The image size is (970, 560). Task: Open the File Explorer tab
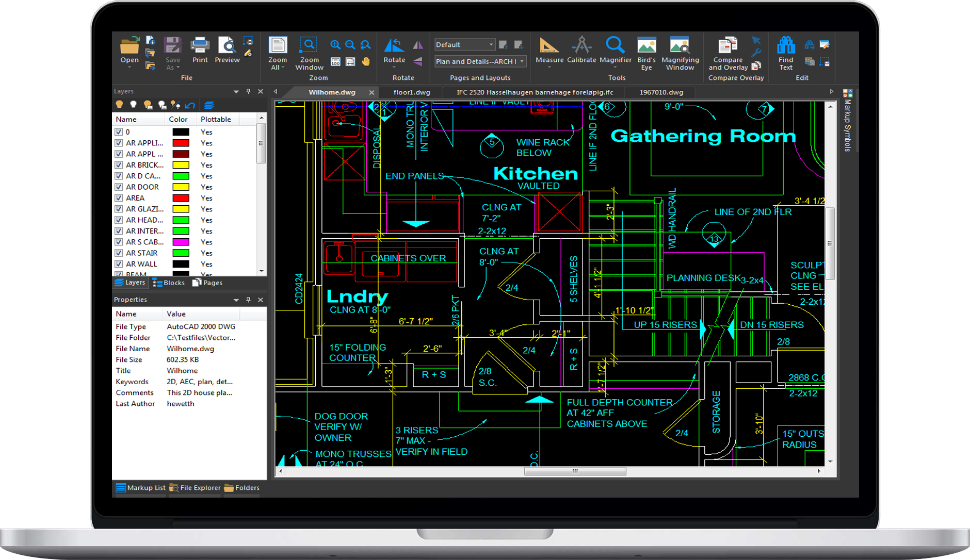tap(195, 488)
